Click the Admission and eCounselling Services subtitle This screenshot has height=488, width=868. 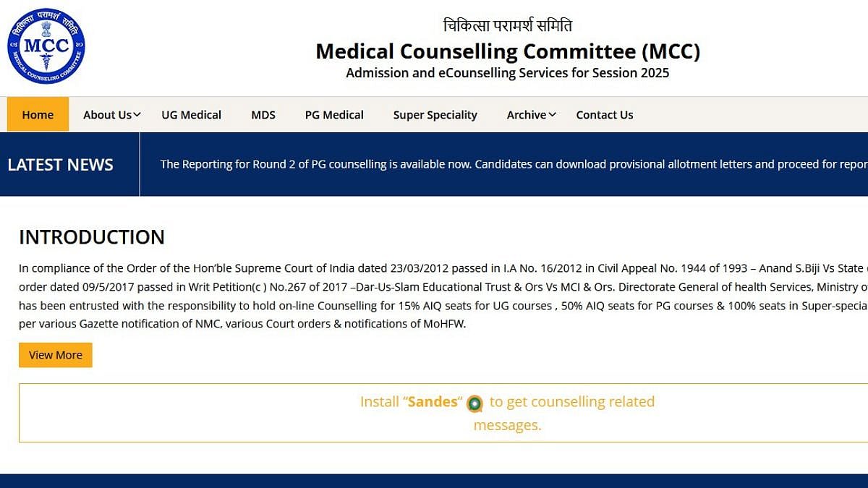point(507,73)
